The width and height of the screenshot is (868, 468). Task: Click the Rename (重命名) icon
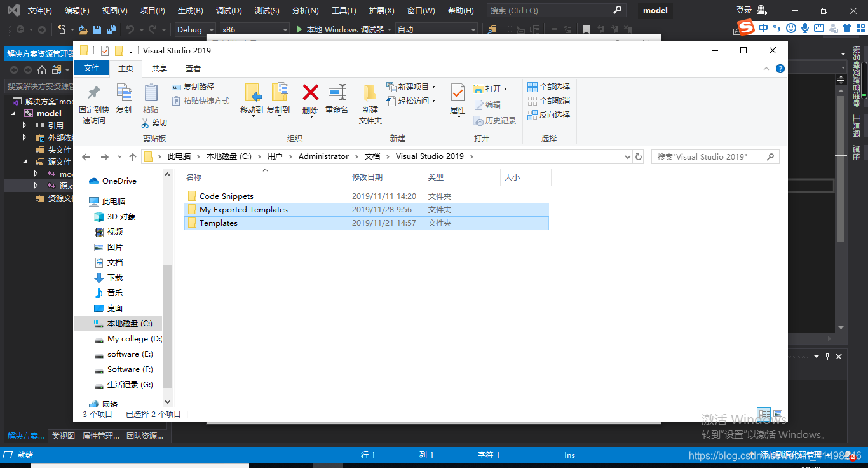tap(337, 93)
